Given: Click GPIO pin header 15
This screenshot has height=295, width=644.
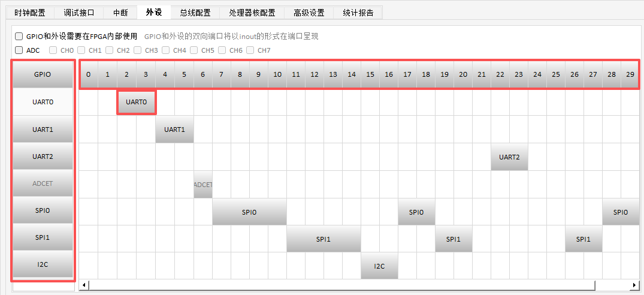Looking at the screenshot, I should point(370,74).
